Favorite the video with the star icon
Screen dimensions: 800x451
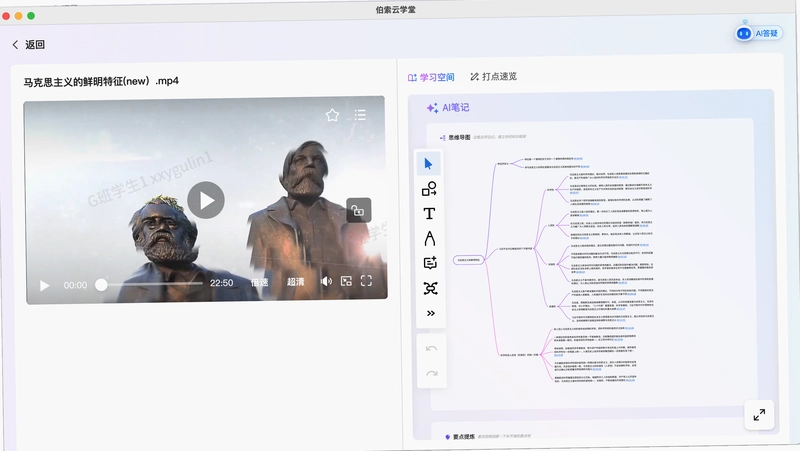click(x=333, y=115)
